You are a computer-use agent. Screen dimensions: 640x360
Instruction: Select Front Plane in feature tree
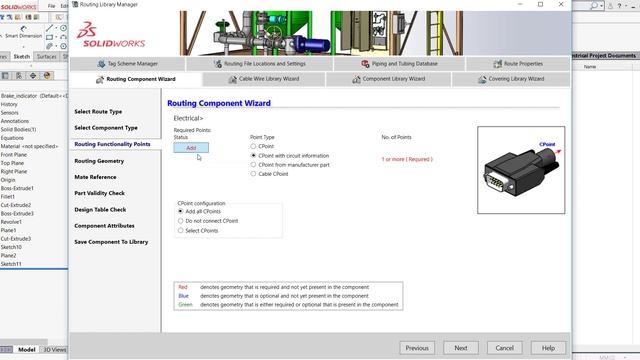[x=14, y=155]
